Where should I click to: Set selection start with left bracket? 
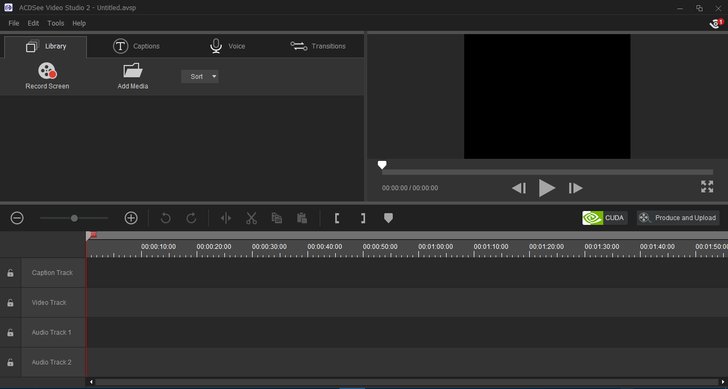(x=337, y=218)
